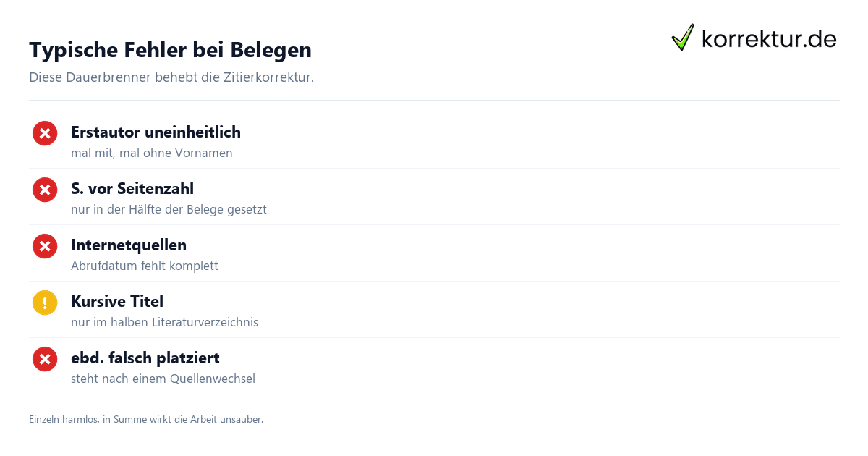Click the footer note Einzeln harmlos
This screenshot has width=868, height=456.
coord(146,419)
